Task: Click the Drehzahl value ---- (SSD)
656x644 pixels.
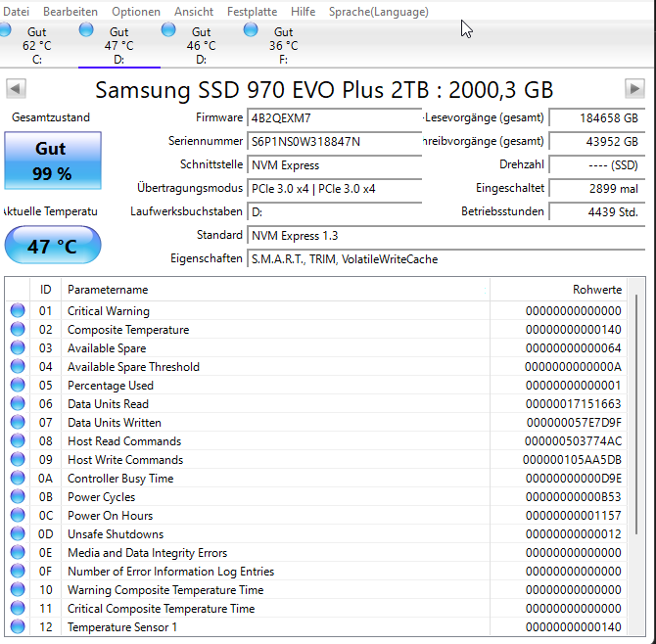Action: click(x=597, y=165)
